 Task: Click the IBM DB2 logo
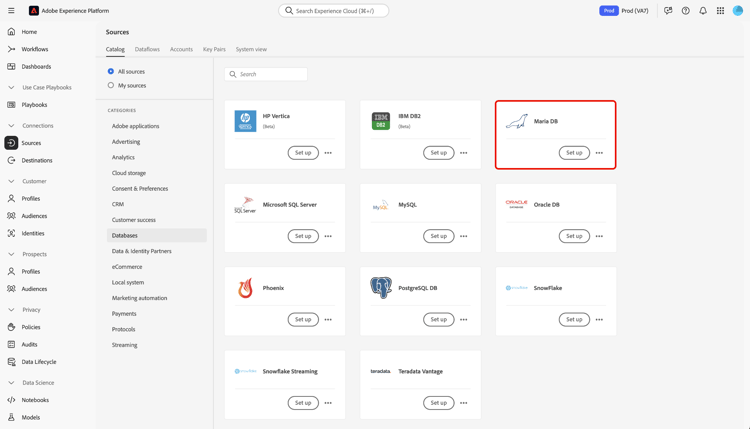coord(381,121)
